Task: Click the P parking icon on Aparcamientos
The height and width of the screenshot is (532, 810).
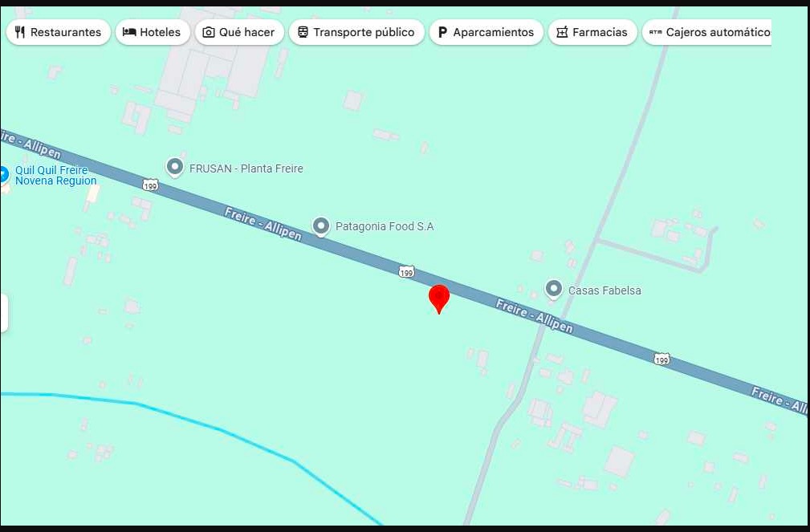Action: 442,32
